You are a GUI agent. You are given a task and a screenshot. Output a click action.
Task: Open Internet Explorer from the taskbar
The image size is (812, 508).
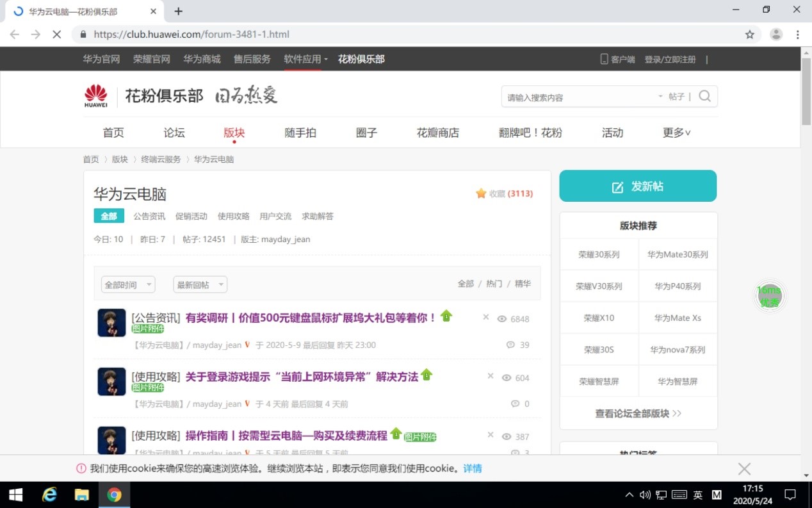click(x=49, y=495)
